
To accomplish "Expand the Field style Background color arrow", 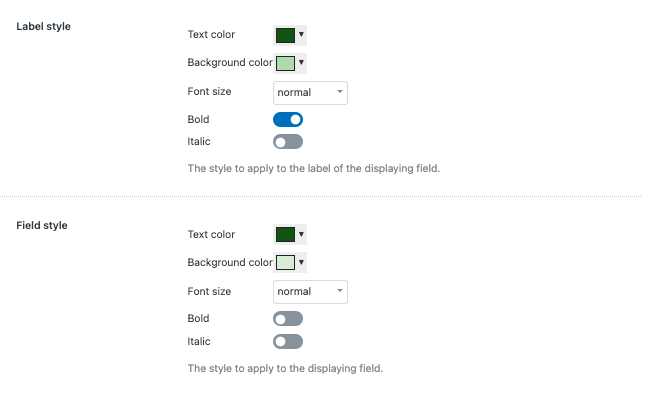I will [301, 262].
